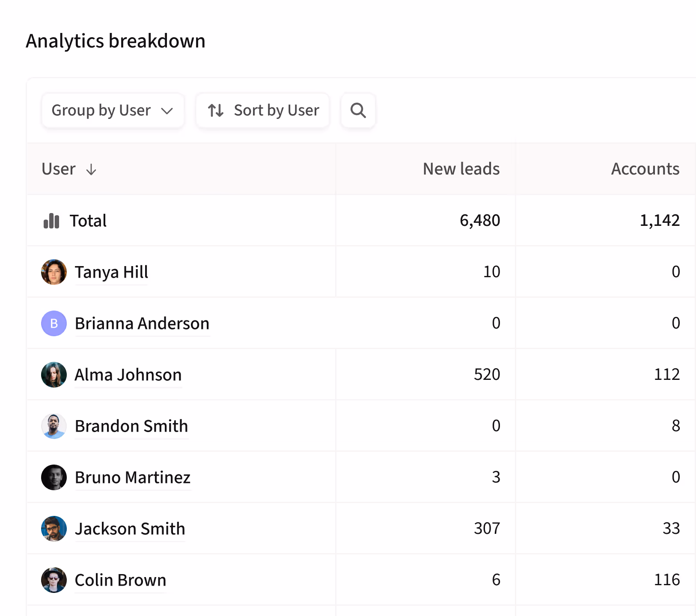Viewport: 696px width, 616px height.
Task: Click Jackson Smith's avatar
Action: point(54,529)
